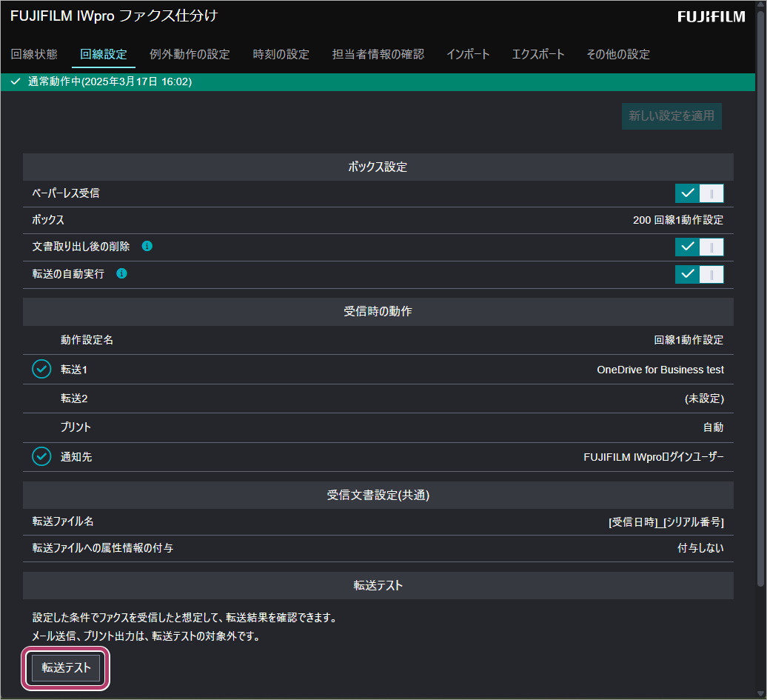Open the エクスポート tab

538,54
